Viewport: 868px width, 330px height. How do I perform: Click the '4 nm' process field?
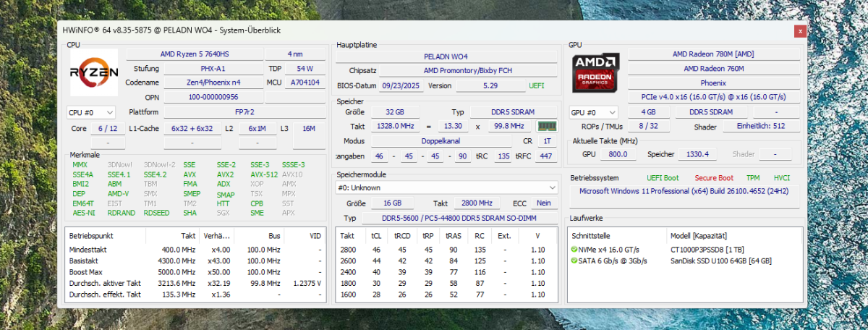click(295, 54)
